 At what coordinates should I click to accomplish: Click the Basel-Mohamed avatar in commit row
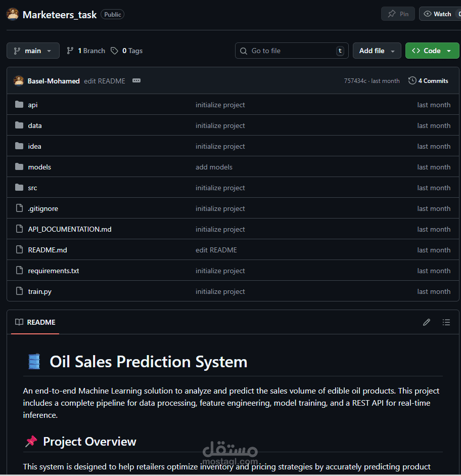click(x=19, y=81)
